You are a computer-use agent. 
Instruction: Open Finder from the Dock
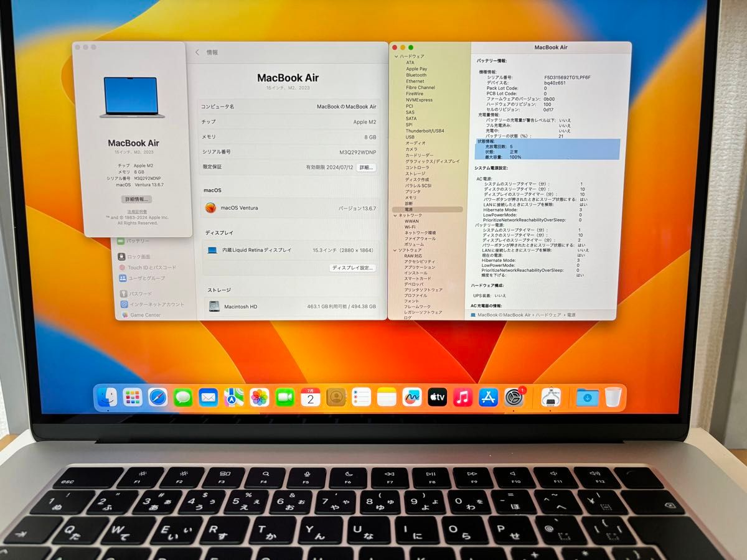(x=107, y=396)
